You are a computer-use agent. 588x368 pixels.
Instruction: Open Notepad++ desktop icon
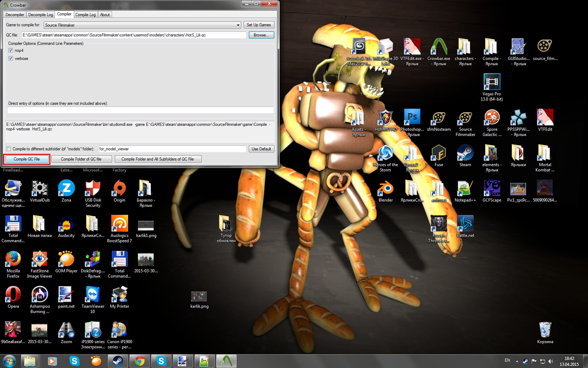[x=465, y=191]
